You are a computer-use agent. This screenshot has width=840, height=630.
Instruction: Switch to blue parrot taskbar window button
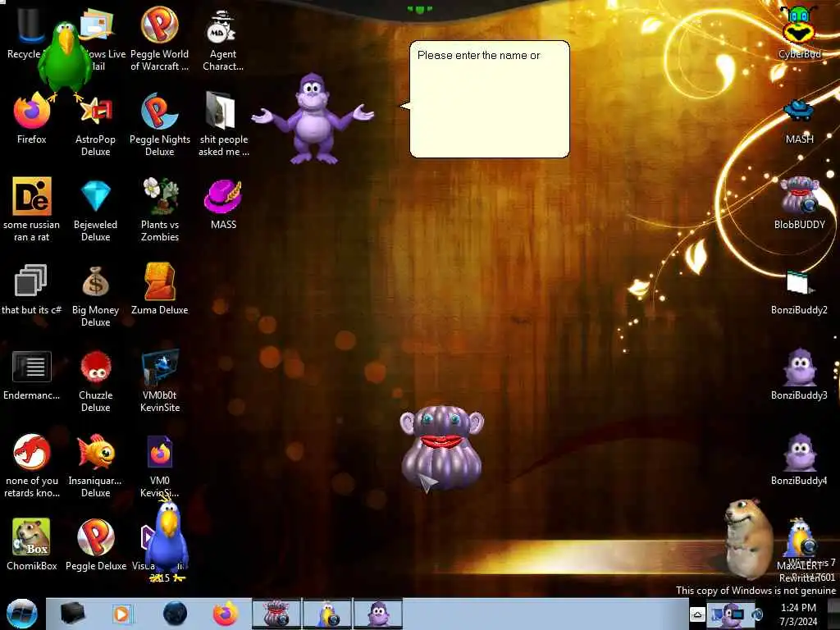pyautogui.click(x=327, y=614)
